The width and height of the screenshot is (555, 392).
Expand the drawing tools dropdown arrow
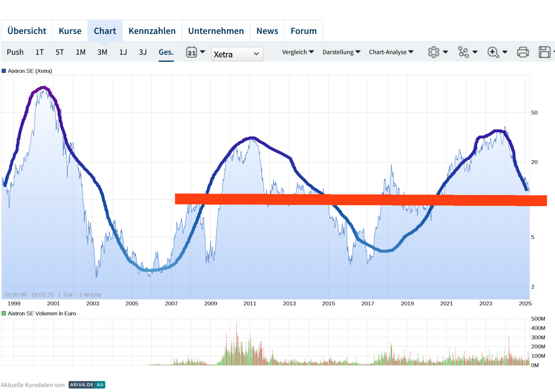click(475, 52)
